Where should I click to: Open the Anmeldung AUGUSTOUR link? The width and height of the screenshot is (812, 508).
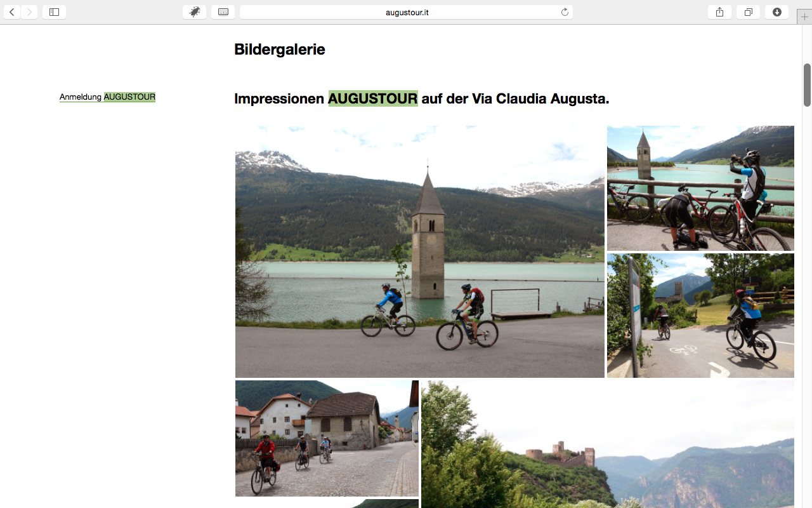point(107,97)
